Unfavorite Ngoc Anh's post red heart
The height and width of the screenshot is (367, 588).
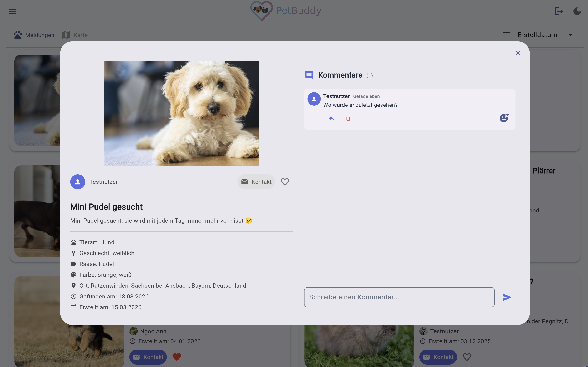click(177, 357)
